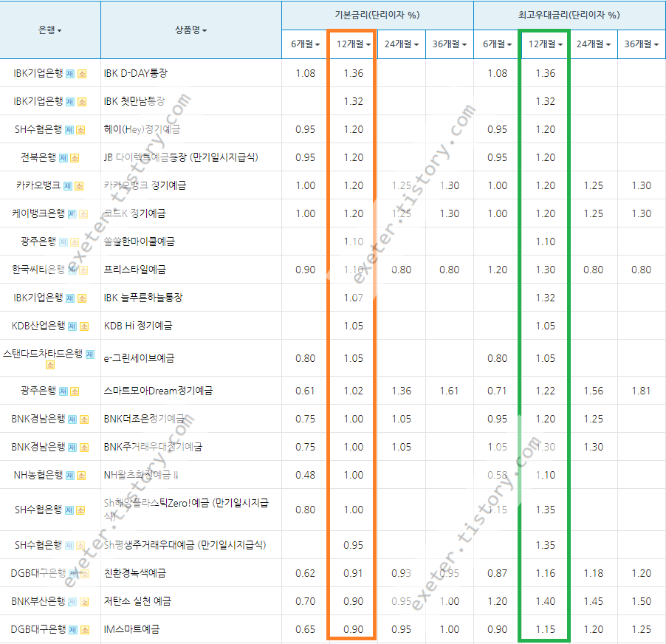The height and width of the screenshot is (644, 666).
Task: Click the 소 badge beside NH농협은행
Action: click(x=81, y=476)
